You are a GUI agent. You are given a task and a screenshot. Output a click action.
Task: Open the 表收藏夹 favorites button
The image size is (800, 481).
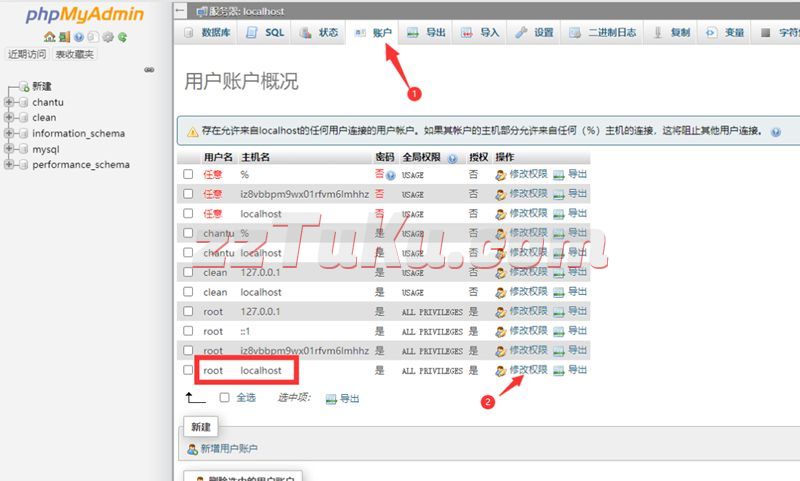point(74,54)
